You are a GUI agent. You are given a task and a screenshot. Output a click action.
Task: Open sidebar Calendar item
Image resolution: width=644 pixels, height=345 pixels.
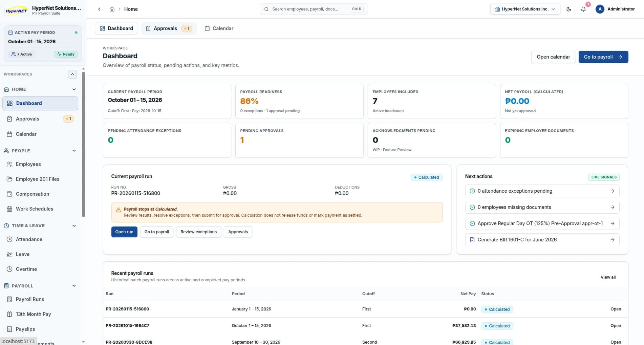40,134
